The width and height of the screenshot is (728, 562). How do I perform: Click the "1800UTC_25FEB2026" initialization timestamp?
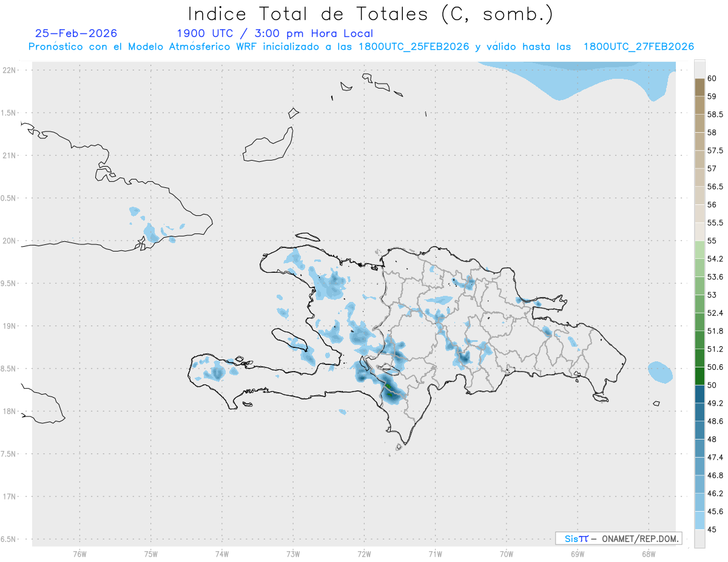coord(414,47)
